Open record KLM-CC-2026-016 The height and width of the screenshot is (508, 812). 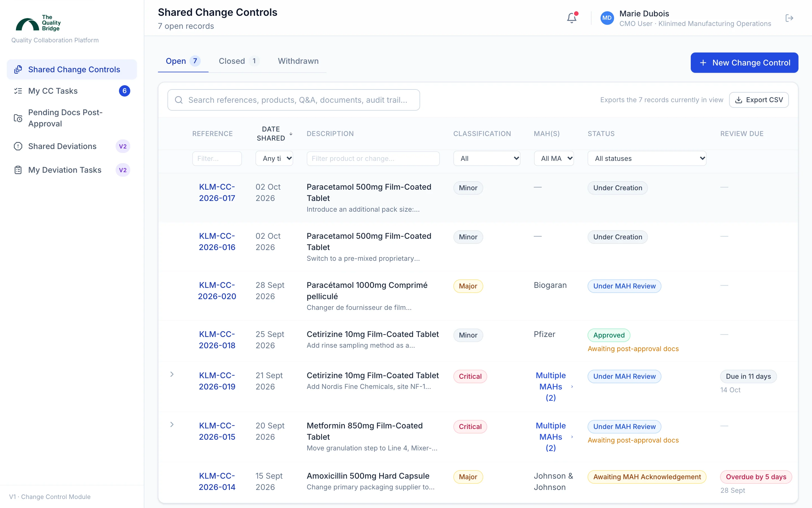point(217,242)
